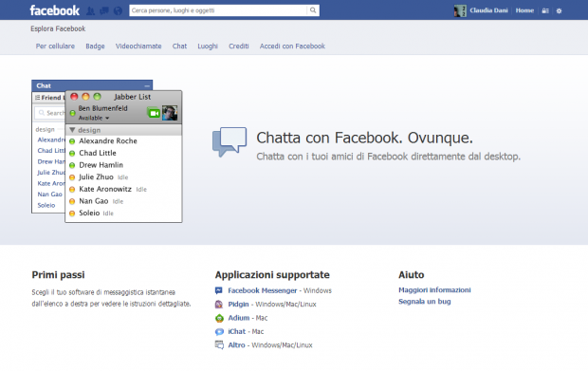Click the Search box in Chat panel
588x371 pixels.
(50, 113)
